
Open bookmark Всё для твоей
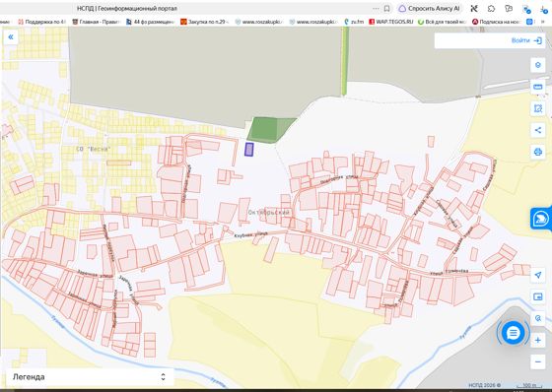443,22
